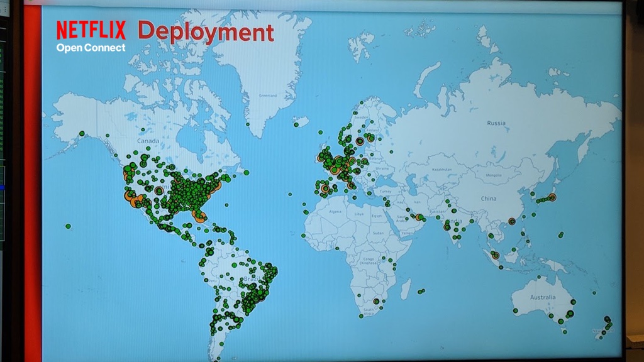Click the isolated green marker in Alaska

tap(82, 133)
